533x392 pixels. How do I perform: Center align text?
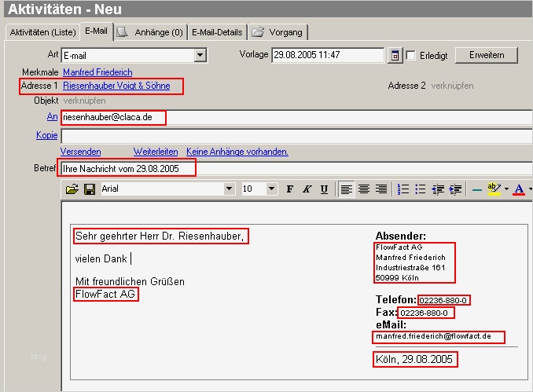(364, 189)
